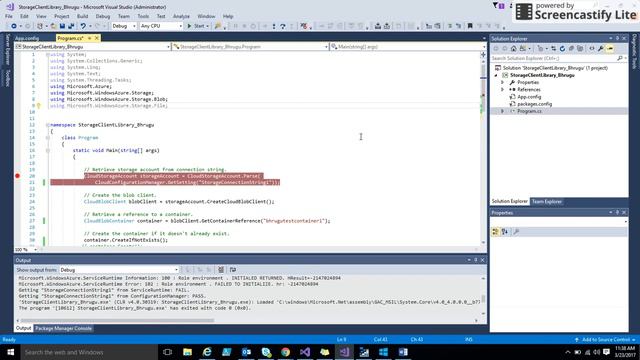Open Google Chrome from the taskbar
640x360 pixels.
(285, 352)
